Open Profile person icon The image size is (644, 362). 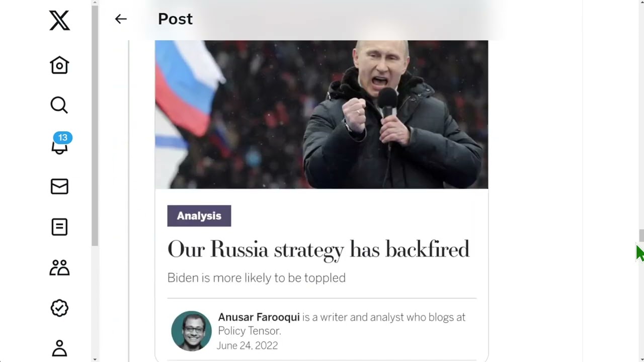coord(59,348)
